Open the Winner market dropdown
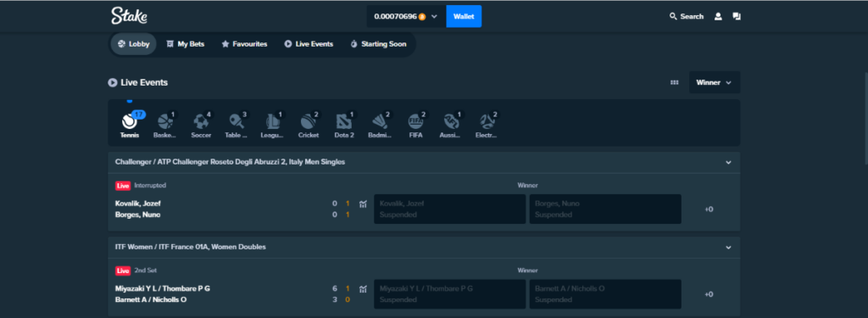868x318 pixels. click(x=714, y=82)
